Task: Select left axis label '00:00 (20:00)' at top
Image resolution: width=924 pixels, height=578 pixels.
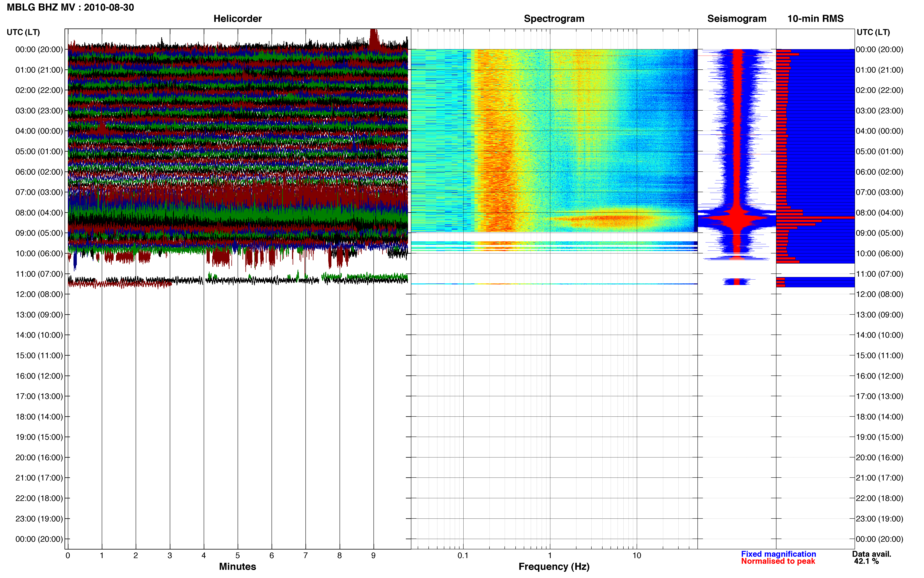Action: pos(39,49)
